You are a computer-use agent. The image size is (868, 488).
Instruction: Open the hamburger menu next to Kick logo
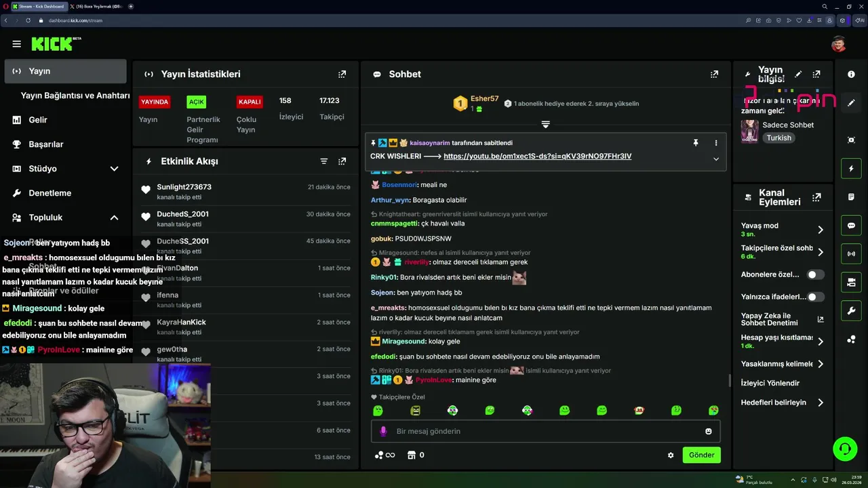16,44
